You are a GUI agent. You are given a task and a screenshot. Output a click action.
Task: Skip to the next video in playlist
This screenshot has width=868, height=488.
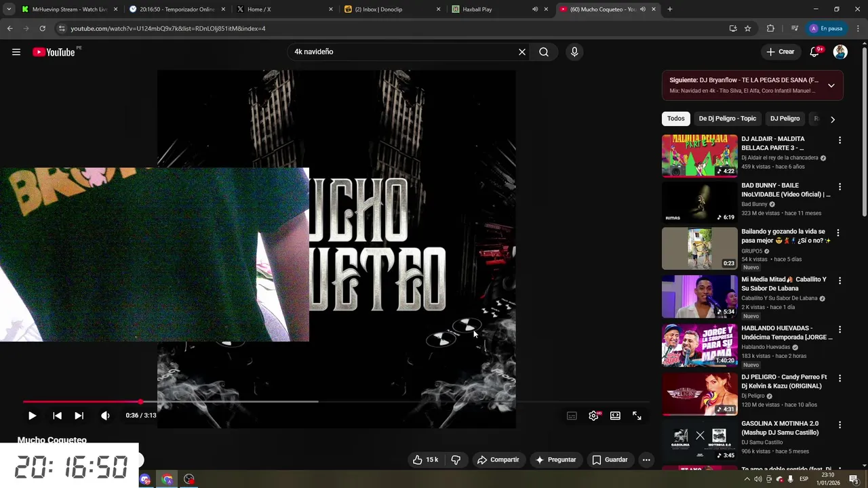[x=79, y=415]
